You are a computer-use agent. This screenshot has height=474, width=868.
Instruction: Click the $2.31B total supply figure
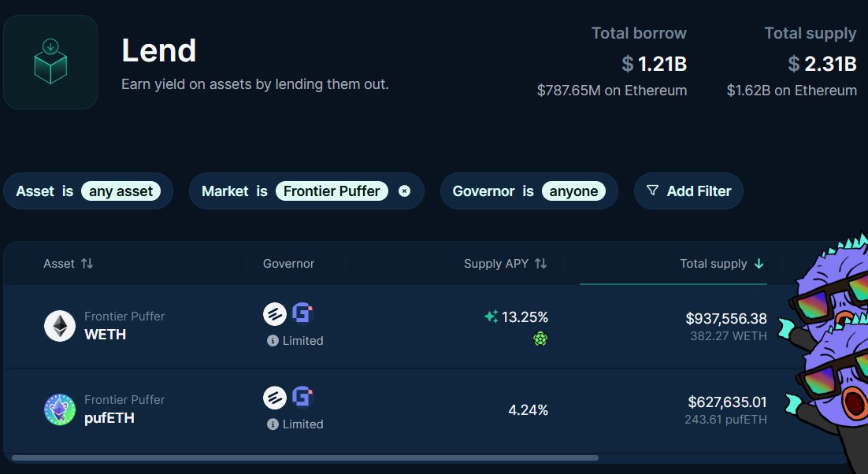click(x=822, y=64)
